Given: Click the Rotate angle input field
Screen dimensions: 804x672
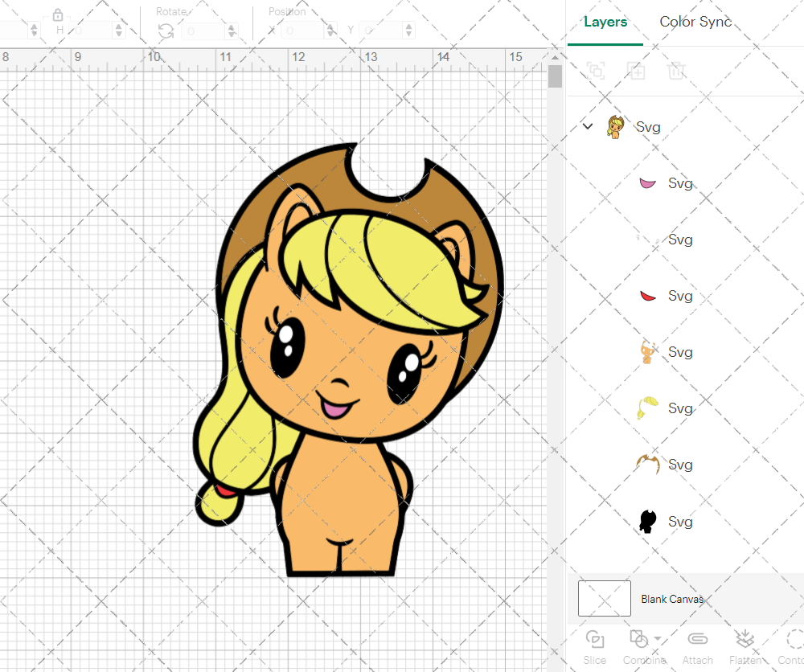Looking at the screenshot, I should [x=203, y=31].
